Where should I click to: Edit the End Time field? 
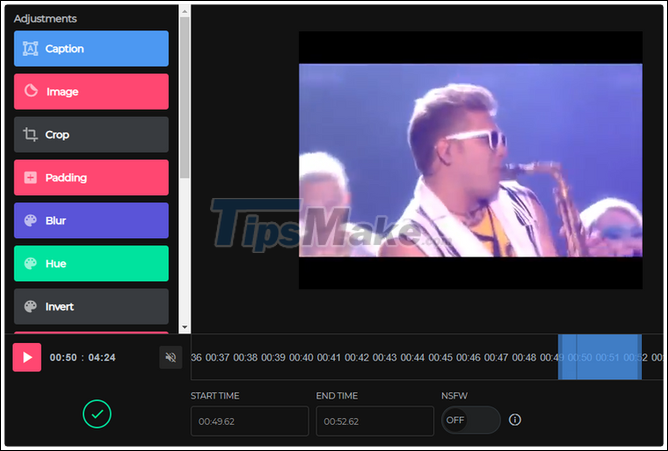coord(375,421)
